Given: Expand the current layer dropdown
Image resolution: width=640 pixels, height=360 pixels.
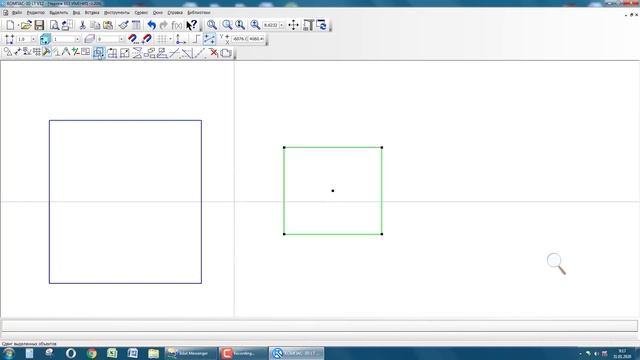Looking at the screenshot, I should [x=121, y=39].
